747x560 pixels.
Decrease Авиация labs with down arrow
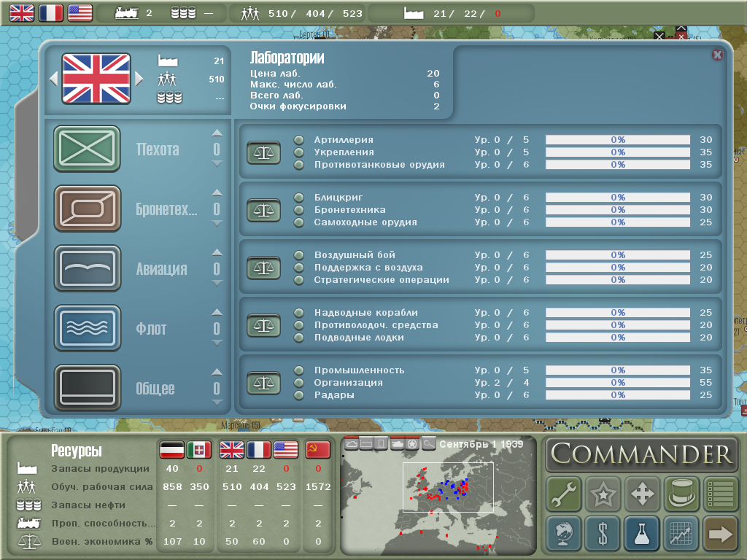216,284
